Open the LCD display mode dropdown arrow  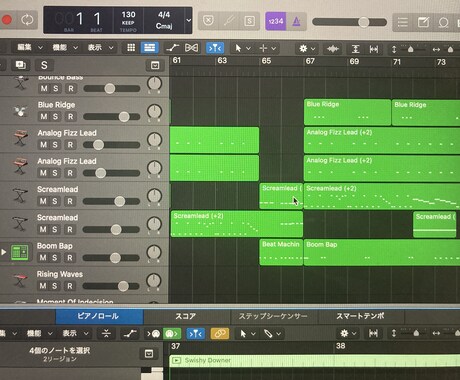click(x=188, y=20)
